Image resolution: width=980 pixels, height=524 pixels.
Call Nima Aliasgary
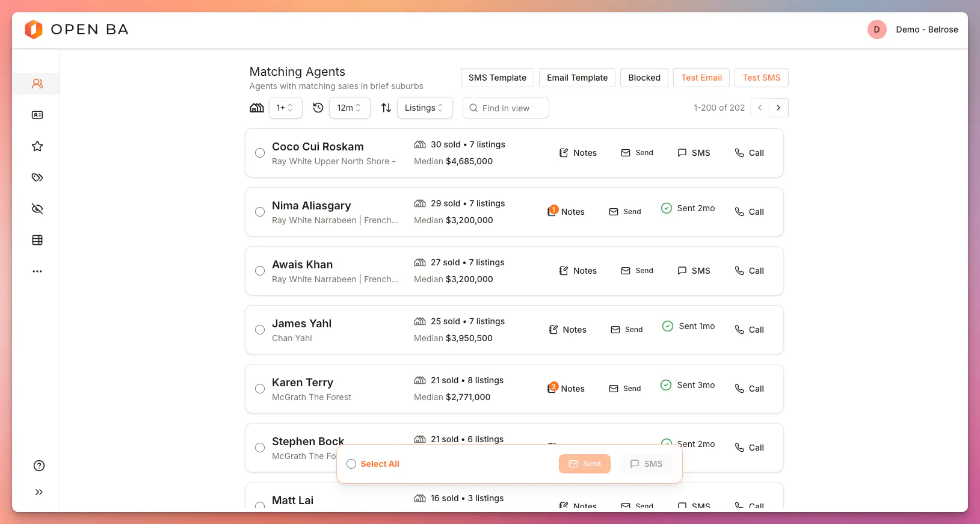(x=749, y=212)
